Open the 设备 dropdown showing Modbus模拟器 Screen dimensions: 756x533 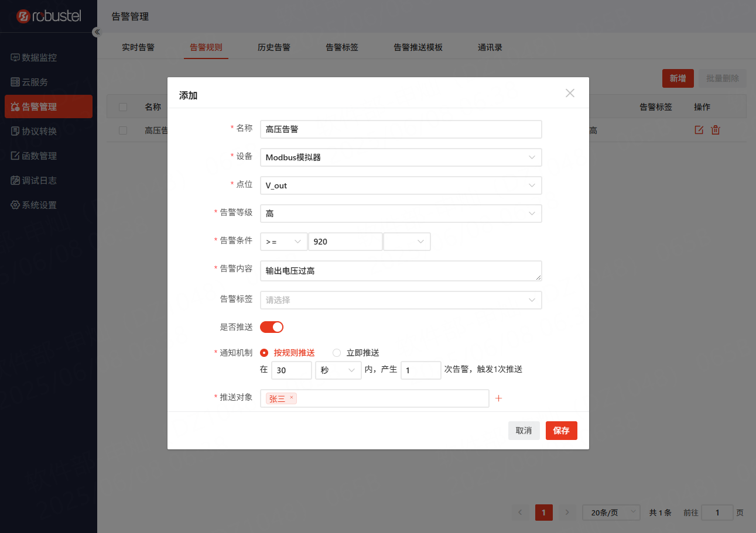point(401,157)
